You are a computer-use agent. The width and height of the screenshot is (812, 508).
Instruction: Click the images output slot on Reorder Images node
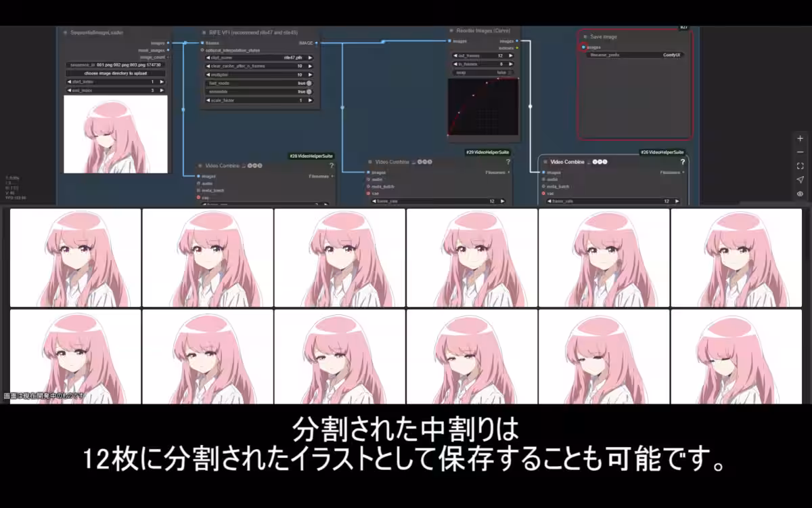pyautogui.click(x=517, y=41)
